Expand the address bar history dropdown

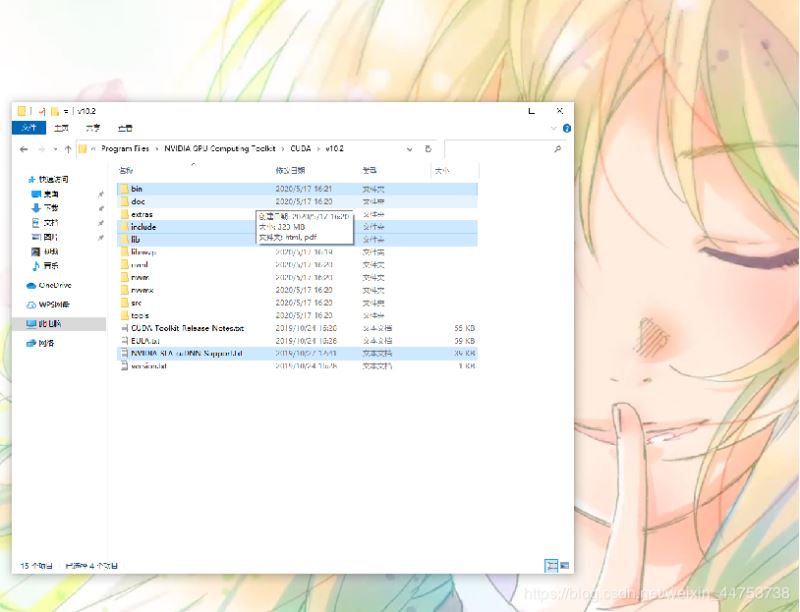click(x=411, y=148)
